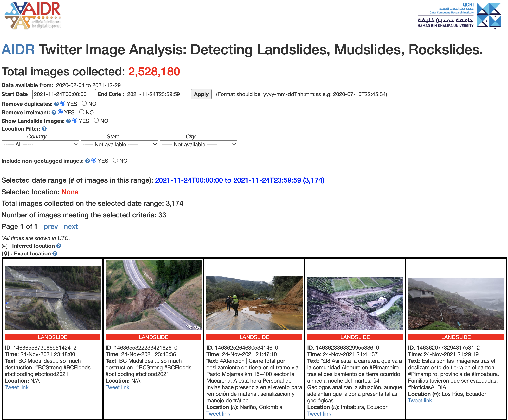The width and height of the screenshot is (508, 420).
Task: Click the next page link
Action: (71, 226)
